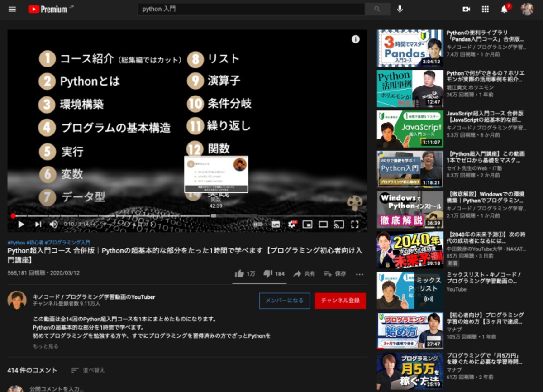Image resolution: width=543 pixels, height=392 pixels.
Task: Open title 【Python超入門講座】この動画1本で
Action: pos(486,157)
